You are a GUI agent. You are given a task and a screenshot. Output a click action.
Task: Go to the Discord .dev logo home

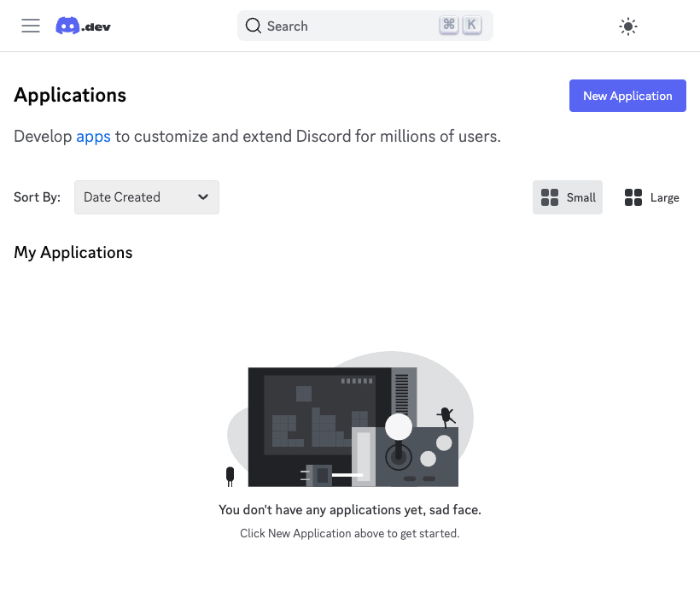[83, 26]
